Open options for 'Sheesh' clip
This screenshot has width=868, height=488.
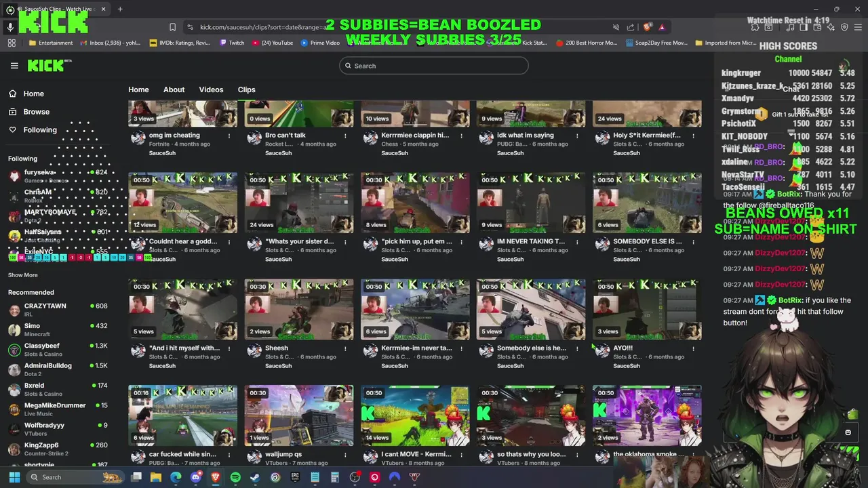[x=345, y=348]
